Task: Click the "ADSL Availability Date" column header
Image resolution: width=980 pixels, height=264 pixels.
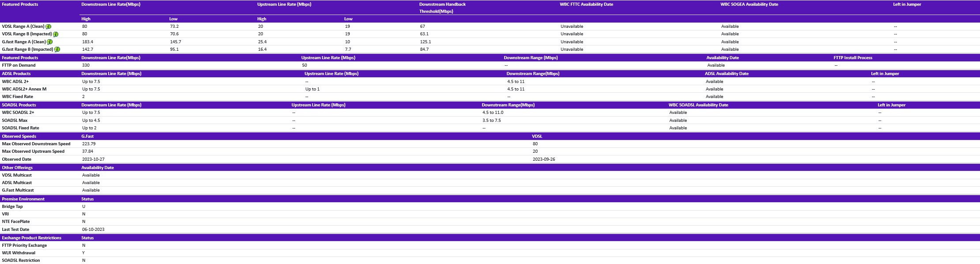Action: click(x=727, y=74)
